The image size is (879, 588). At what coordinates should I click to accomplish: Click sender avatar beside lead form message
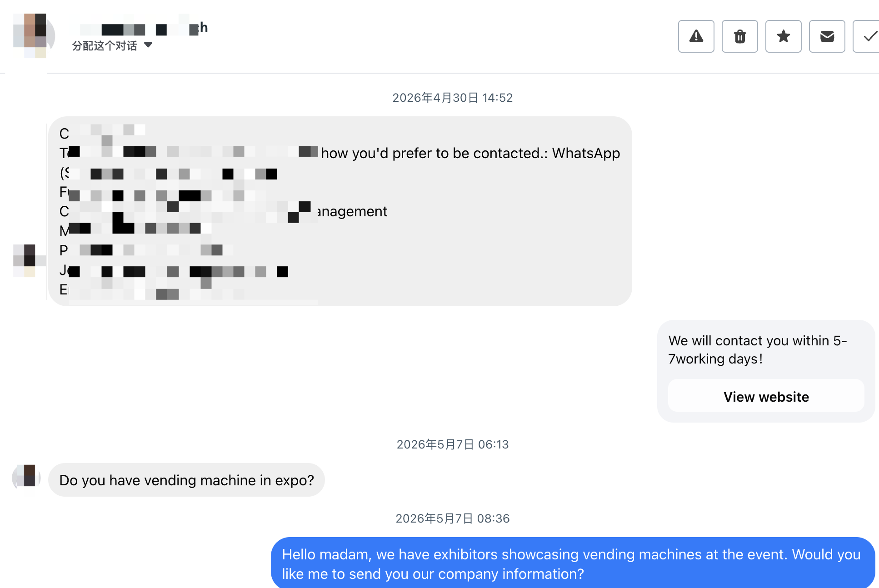[29, 261]
